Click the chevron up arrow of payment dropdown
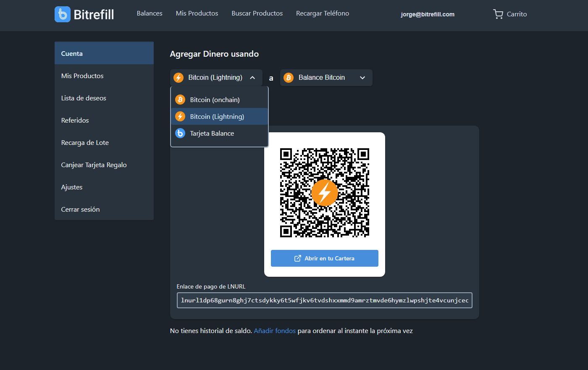The image size is (588, 370). click(252, 78)
